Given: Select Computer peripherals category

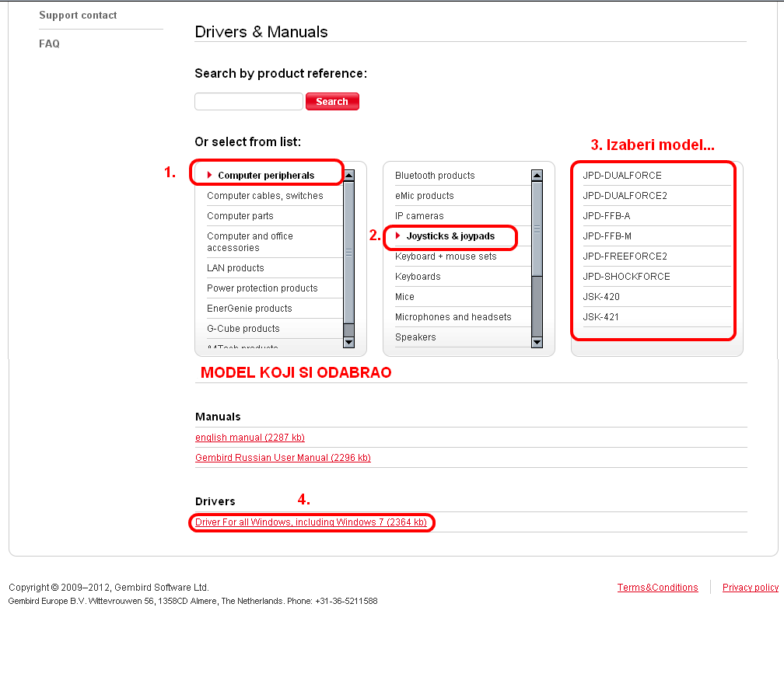Looking at the screenshot, I should (x=266, y=176).
